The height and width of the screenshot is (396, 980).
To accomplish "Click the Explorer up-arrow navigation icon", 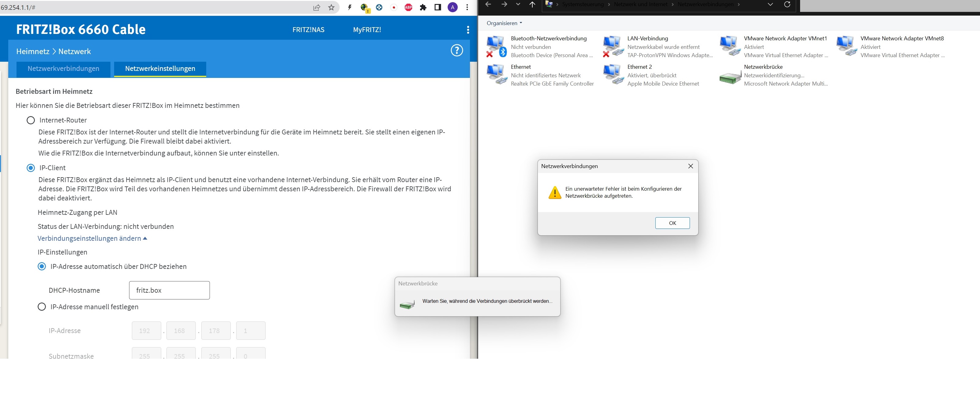I will pos(532,5).
